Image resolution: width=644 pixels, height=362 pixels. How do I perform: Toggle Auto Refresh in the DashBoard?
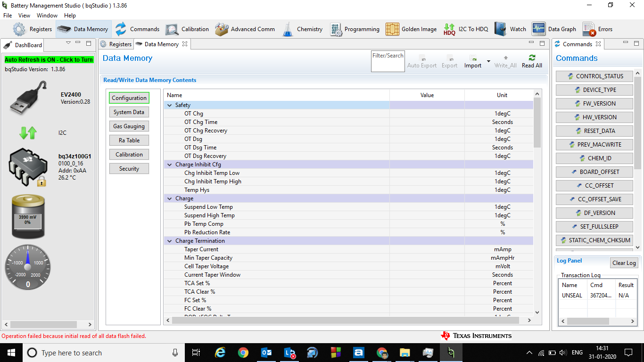[49, 60]
